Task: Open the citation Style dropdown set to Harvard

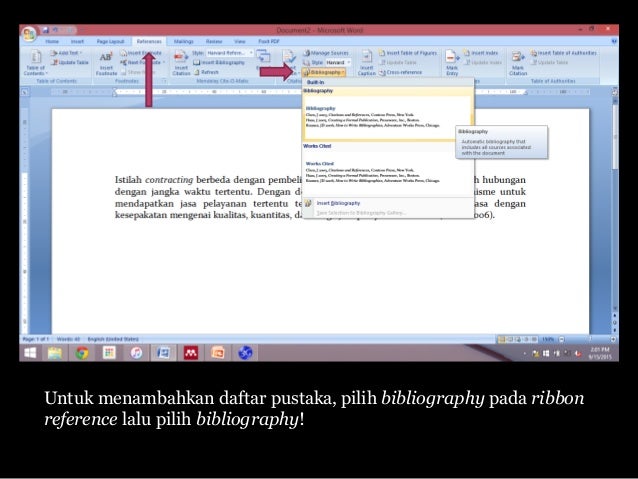Action: coord(338,62)
